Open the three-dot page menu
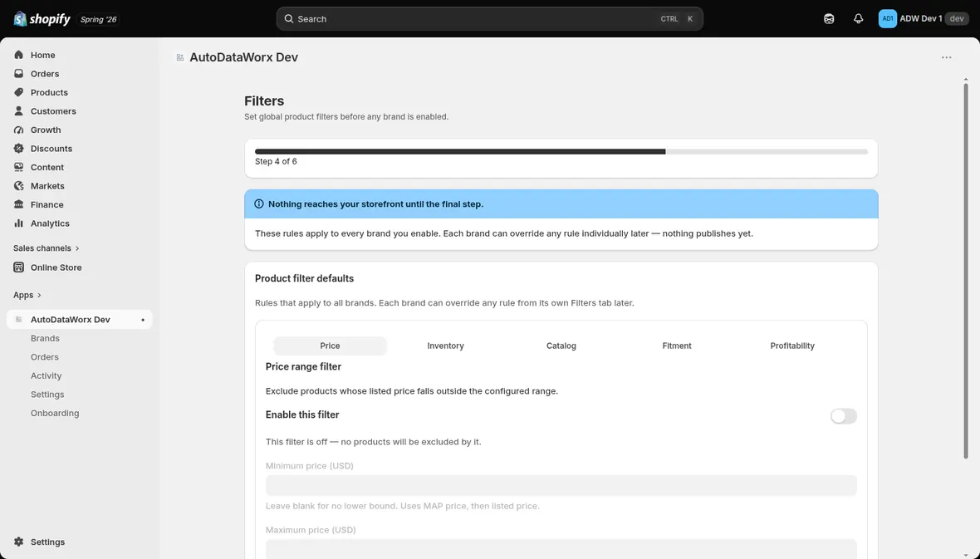 pyautogui.click(x=946, y=57)
